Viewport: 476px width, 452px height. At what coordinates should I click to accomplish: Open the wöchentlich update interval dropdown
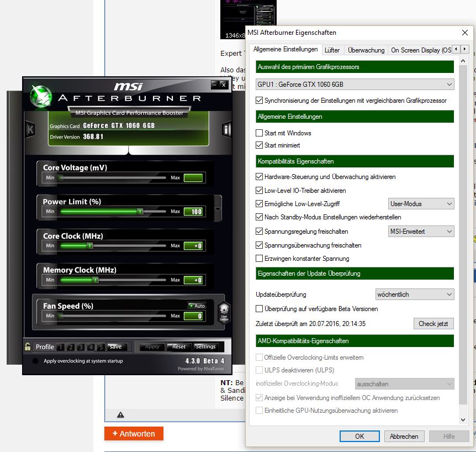coord(415,295)
